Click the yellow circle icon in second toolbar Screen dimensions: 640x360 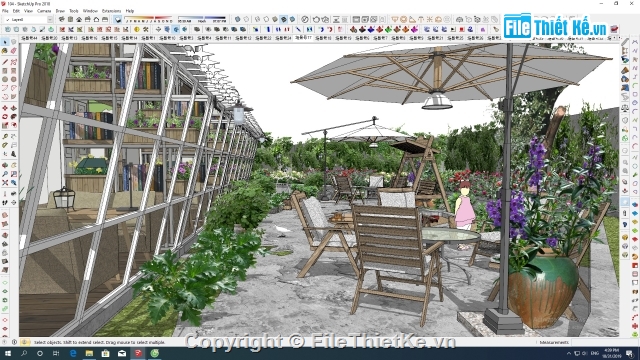pos(137,29)
